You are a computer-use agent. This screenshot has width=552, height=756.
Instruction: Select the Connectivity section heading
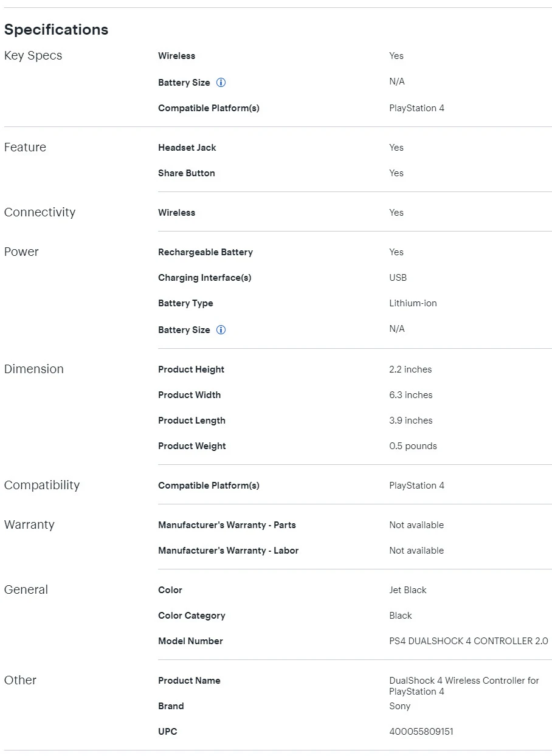coord(40,213)
